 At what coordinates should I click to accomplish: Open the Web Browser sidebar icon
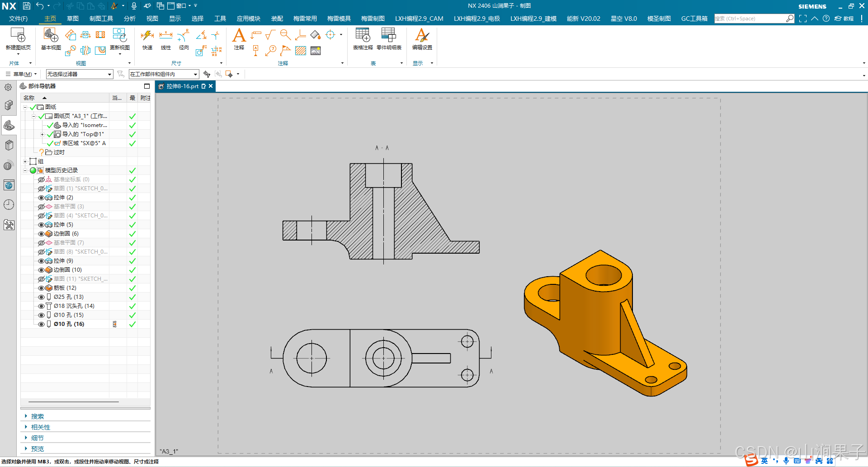(x=9, y=185)
